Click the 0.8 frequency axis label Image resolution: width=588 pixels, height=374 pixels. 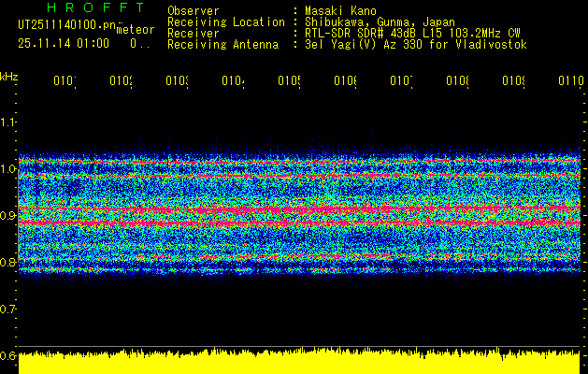point(7,262)
